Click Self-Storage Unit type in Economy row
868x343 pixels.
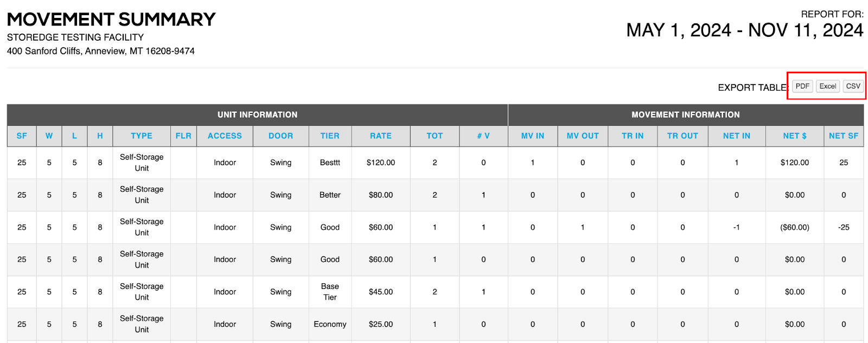(142, 324)
